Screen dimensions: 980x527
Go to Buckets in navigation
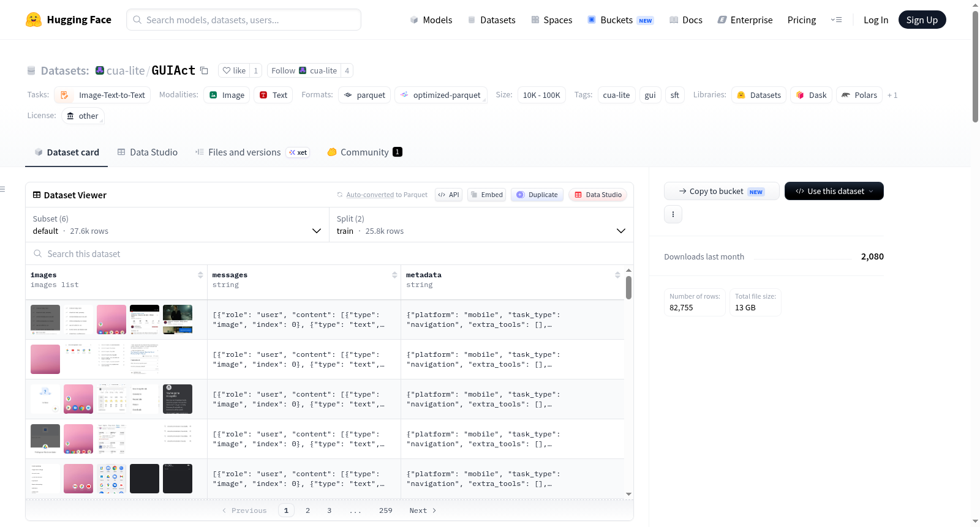(620, 20)
